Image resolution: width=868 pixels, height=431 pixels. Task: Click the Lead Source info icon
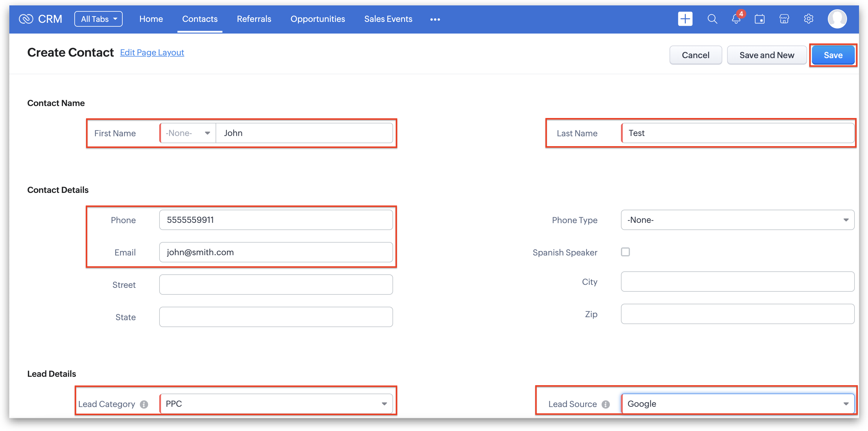[606, 404]
